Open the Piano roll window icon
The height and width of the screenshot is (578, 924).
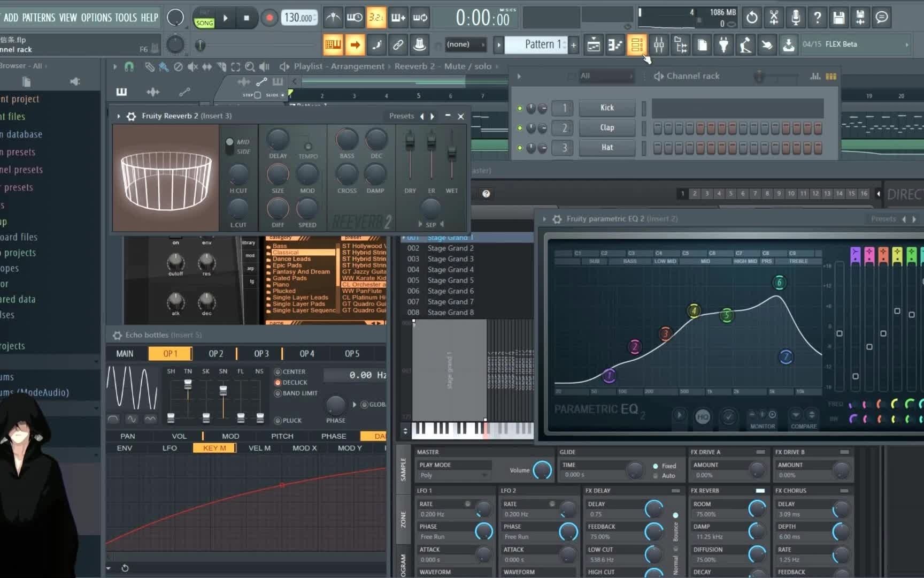point(615,45)
